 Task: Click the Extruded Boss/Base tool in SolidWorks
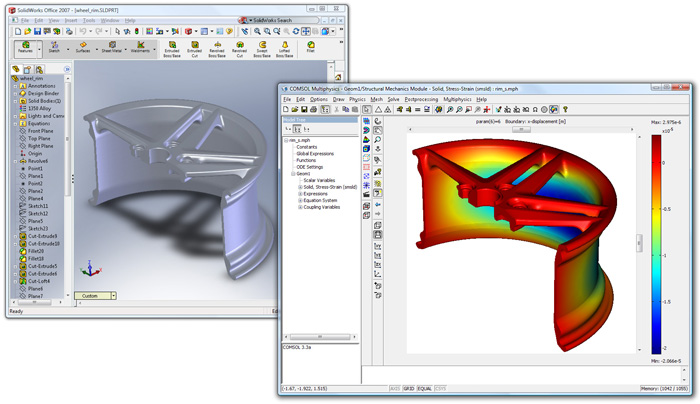tap(172, 45)
